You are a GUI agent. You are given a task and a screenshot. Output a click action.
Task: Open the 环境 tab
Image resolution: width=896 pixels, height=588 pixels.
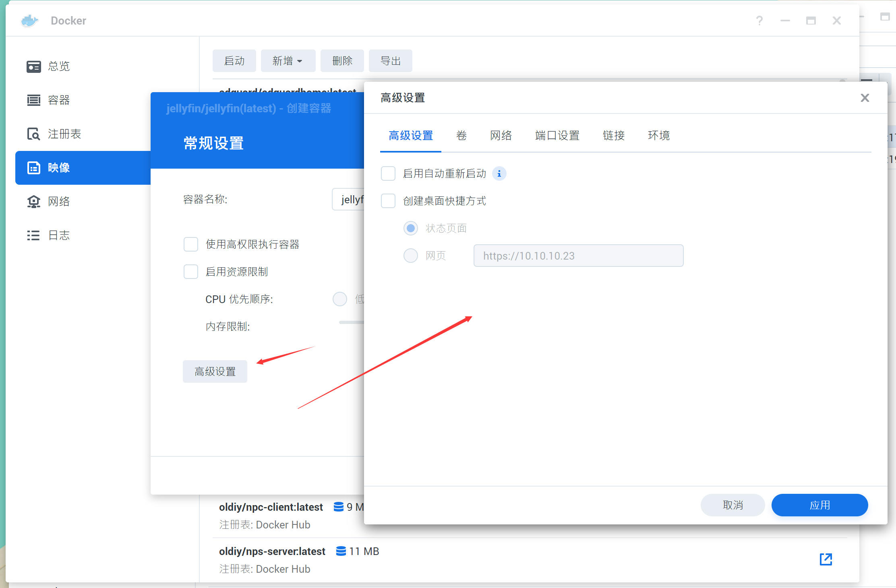[659, 136]
